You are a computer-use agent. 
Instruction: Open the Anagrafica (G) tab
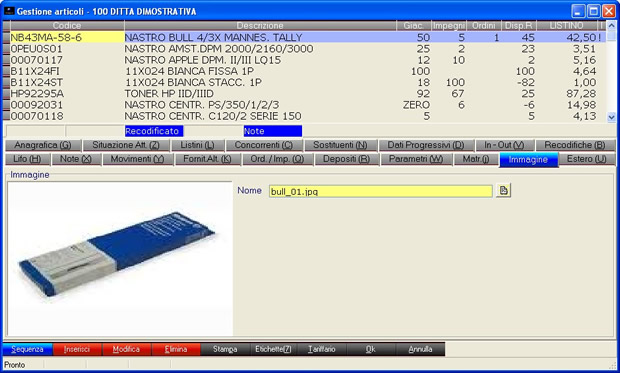pyautogui.click(x=43, y=145)
